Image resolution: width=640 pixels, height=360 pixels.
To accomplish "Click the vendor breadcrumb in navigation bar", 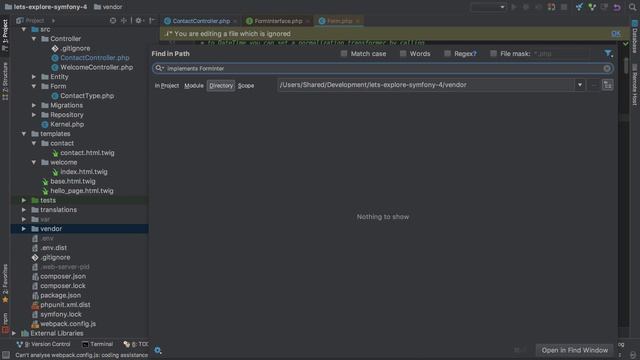I will click(x=108, y=7).
